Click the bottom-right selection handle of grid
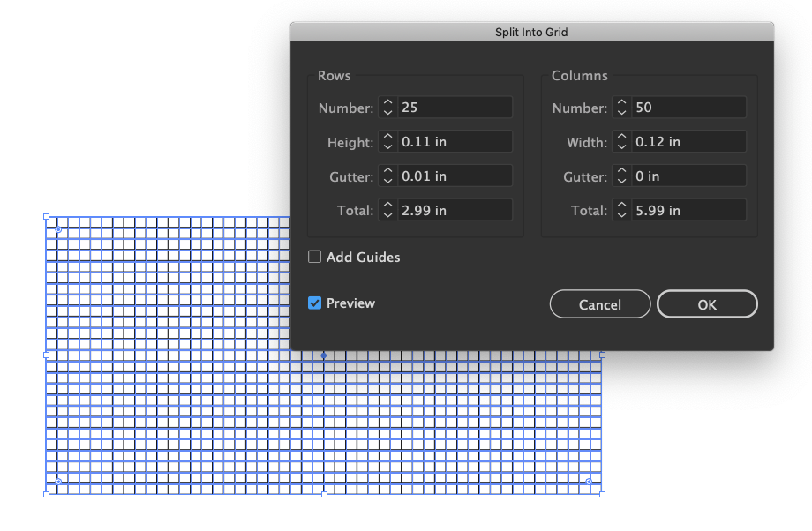The image size is (812, 531). 603,494
